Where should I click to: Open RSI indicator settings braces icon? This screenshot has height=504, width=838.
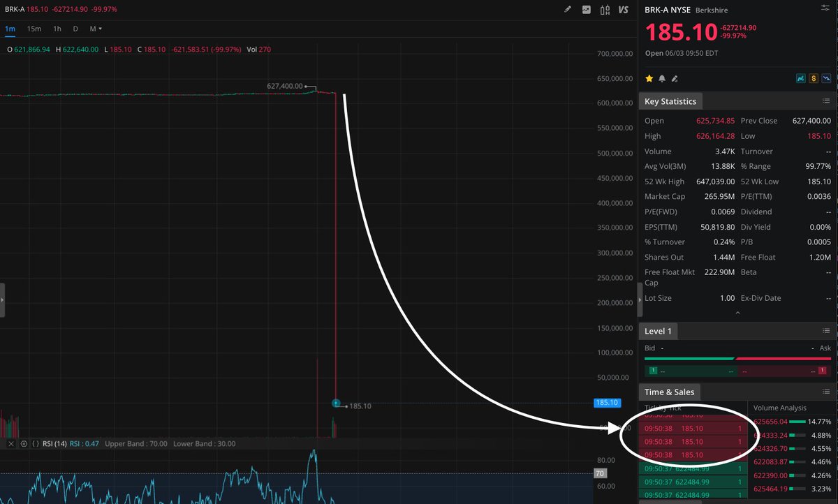point(36,444)
